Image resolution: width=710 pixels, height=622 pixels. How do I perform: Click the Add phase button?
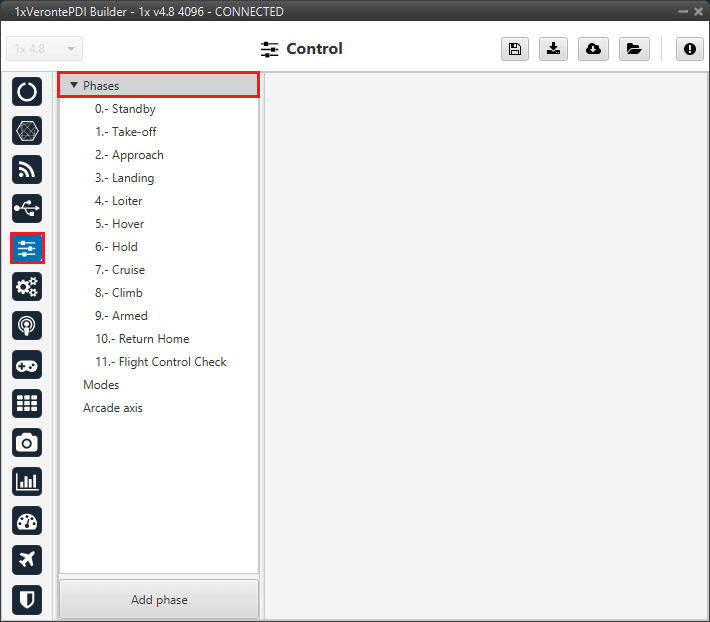coord(159,600)
